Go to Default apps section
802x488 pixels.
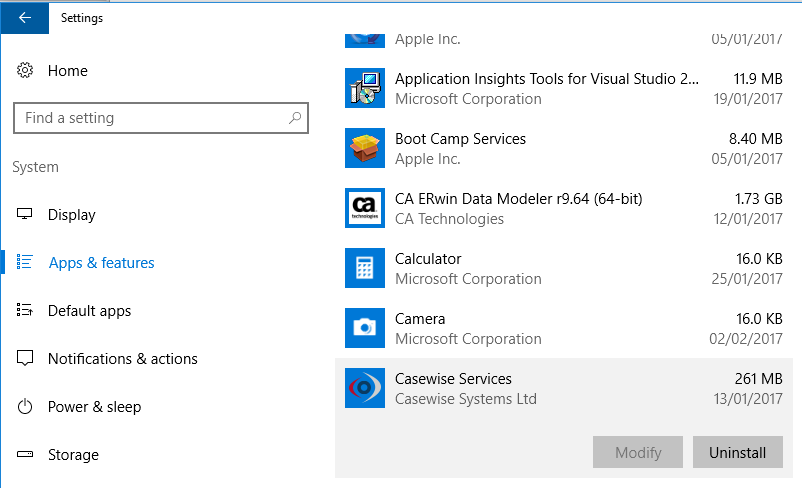tap(89, 311)
